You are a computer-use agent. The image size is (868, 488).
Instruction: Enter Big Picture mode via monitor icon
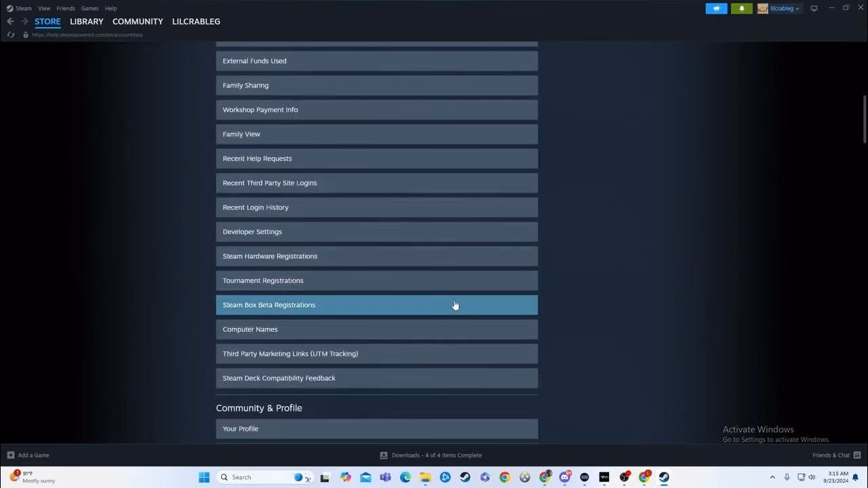point(814,8)
